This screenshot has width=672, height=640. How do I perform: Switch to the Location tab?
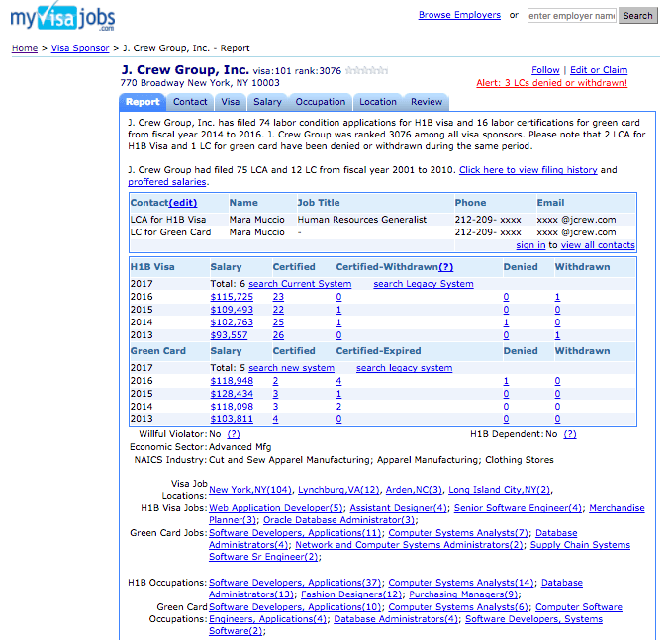pos(378,102)
